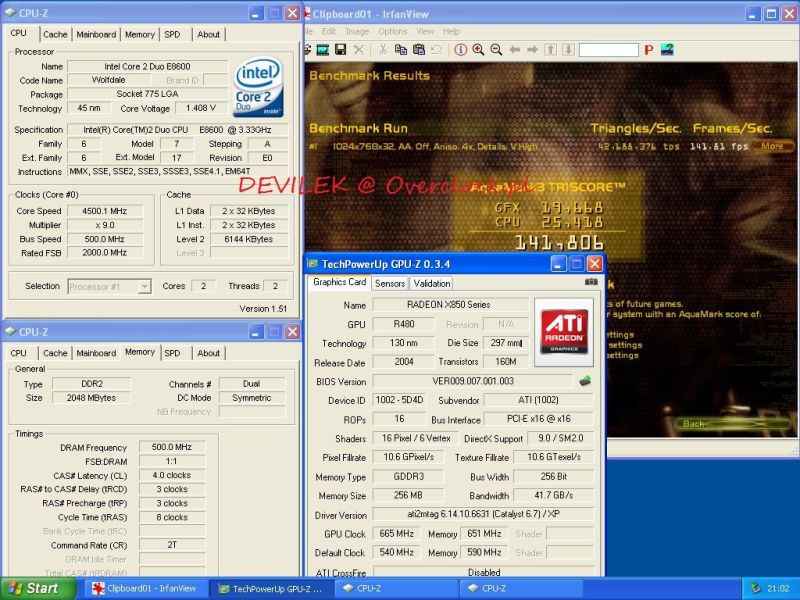Open the Options menu in IrfanView

pos(392,31)
